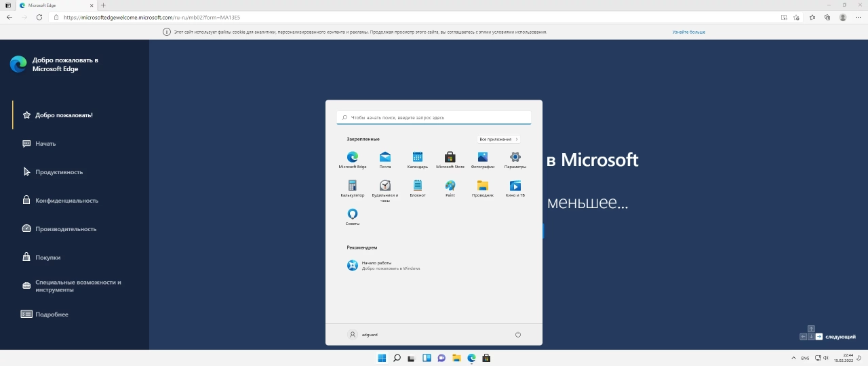Open Конфиденциальность section in sidebar
The image size is (868, 366).
(60, 201)
